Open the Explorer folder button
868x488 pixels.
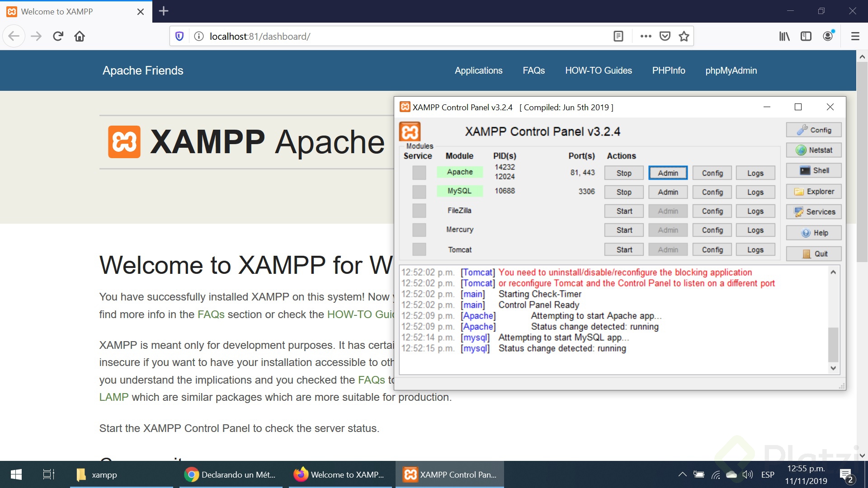(x=813, y=192)
